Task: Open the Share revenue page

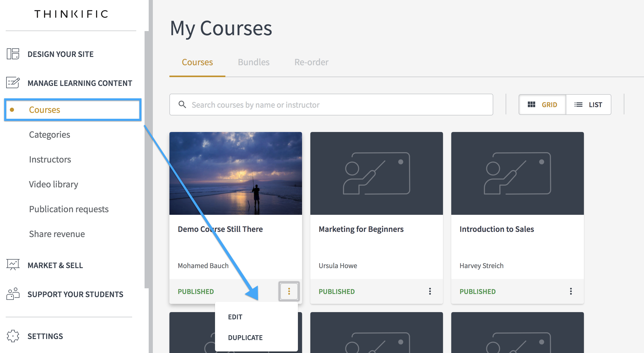Action: 57,234
